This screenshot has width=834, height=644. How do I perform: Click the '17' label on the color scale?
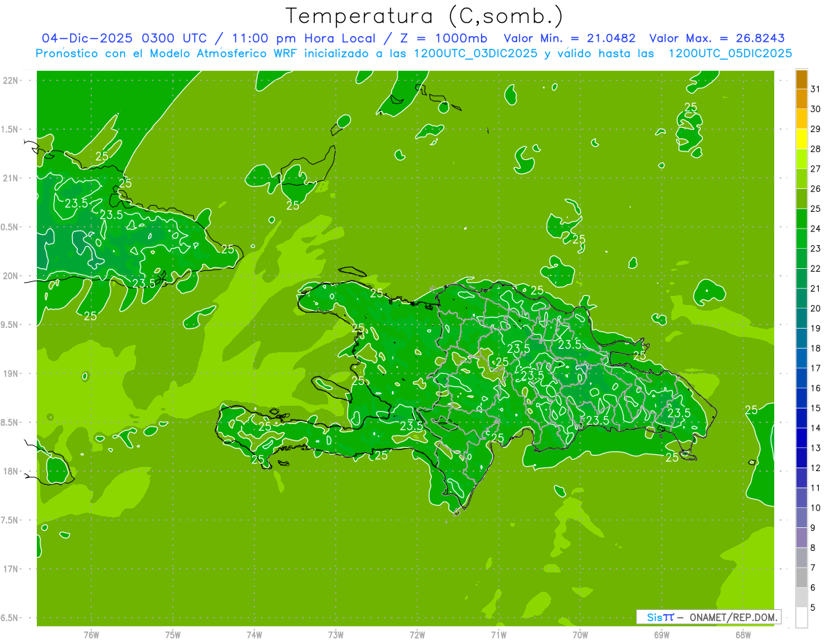point(816,368)
